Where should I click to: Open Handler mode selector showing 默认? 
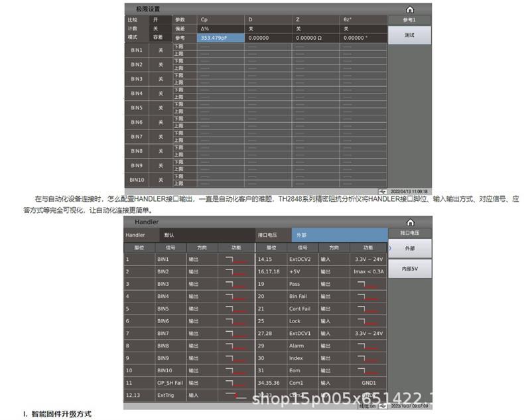pos(207,235)
